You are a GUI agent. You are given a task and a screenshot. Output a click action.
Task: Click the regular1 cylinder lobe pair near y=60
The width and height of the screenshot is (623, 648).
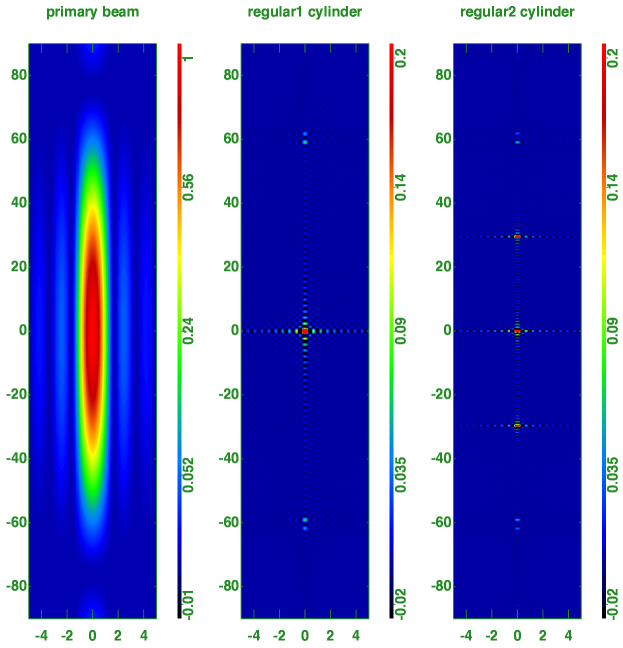pyautogui.click(x=305, y=138)
